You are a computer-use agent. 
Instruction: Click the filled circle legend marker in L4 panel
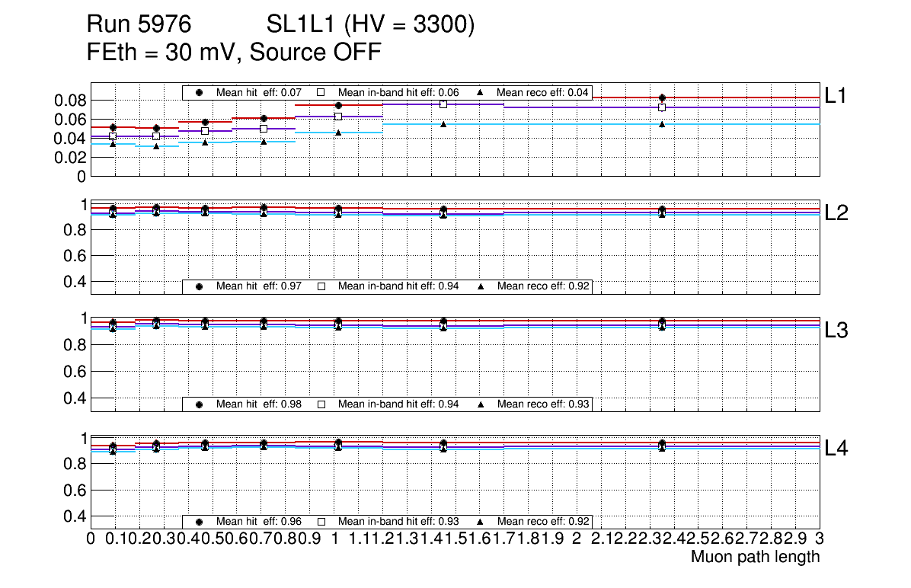200,522
